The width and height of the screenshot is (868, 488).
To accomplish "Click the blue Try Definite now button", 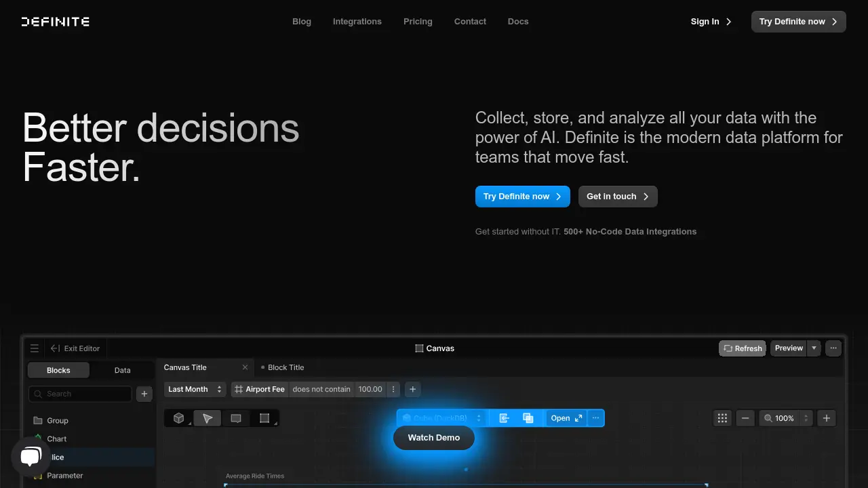I will (523, 197).
